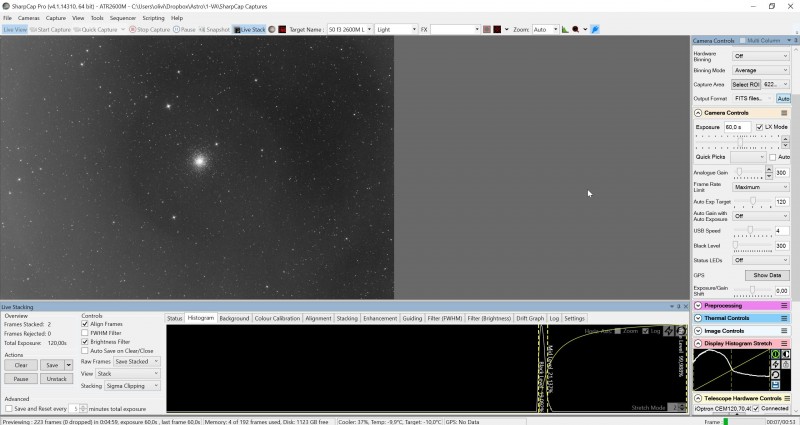Screen dimensions: 800x425
Task: Toggle the Log checkbox on histogram
Action: (645, 331)
